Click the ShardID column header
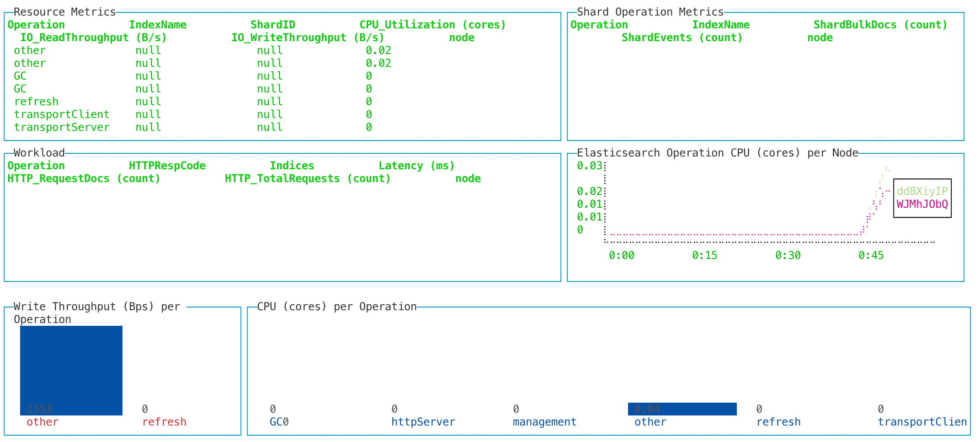Screen dimensions: 980x442 pos(272,25)
